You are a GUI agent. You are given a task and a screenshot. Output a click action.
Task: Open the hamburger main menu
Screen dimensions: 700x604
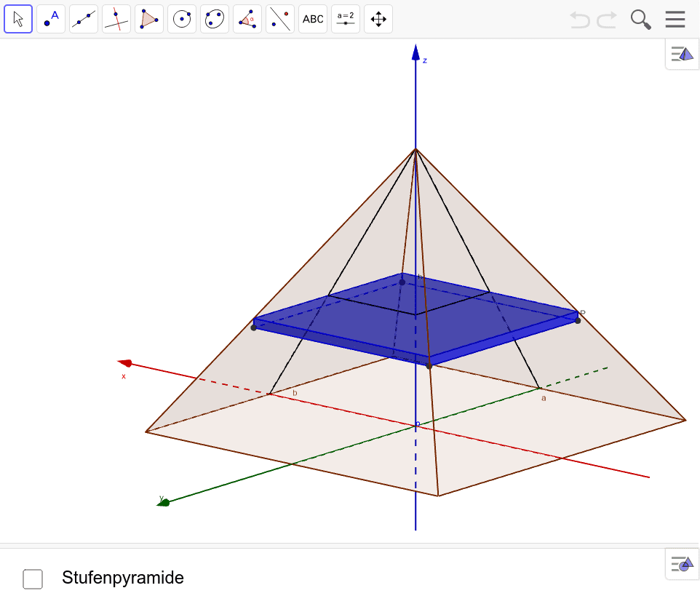(x=675, y=19)
